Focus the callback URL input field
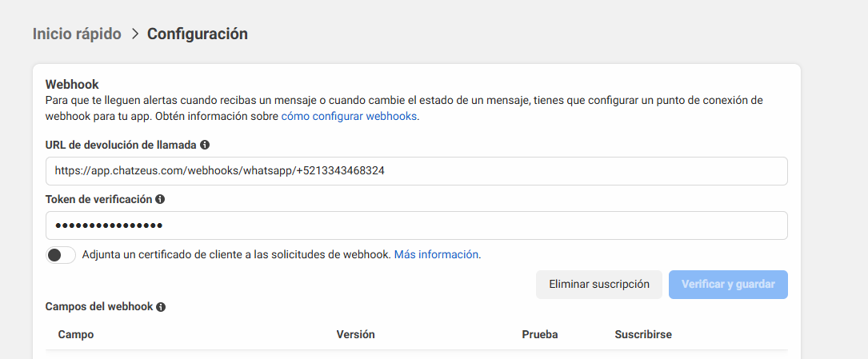The image size is (868, 359). [416, 171]
